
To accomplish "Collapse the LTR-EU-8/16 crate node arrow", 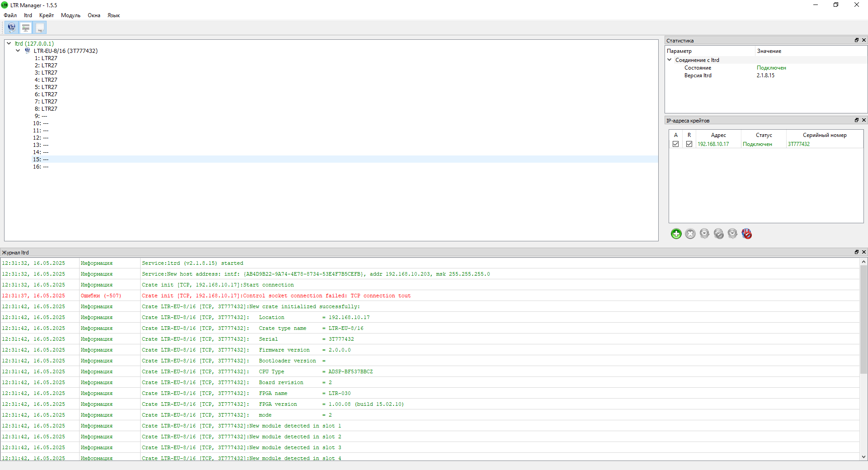I will pyautogui.click(x=18, y=51).
